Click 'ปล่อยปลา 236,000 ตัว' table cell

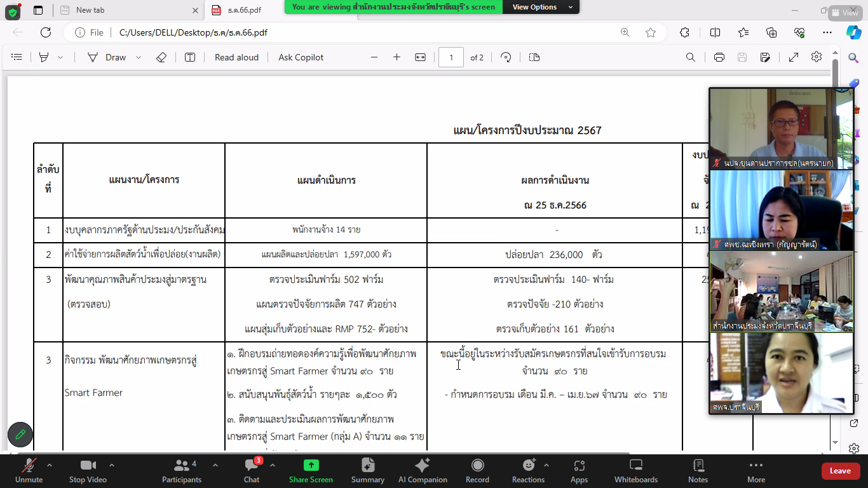pos(553,254)
